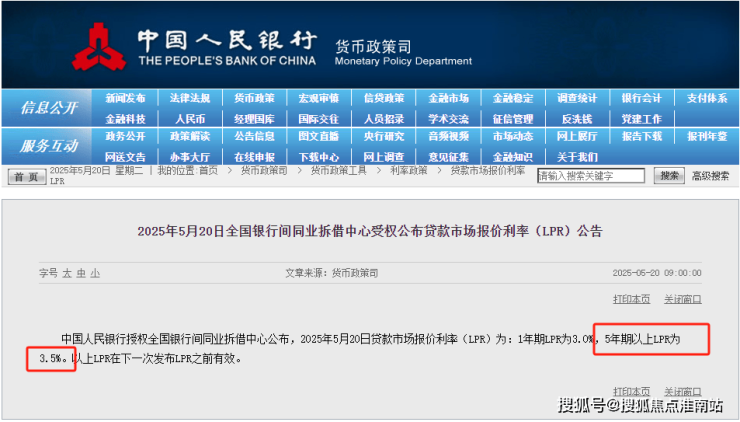
Task: Open the 金融知识 section
Action: point(513,157)
